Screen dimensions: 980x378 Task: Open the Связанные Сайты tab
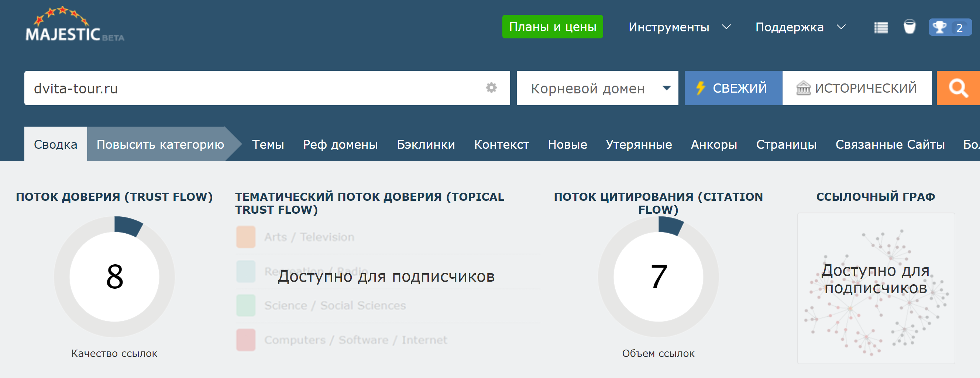coord(890,144)
